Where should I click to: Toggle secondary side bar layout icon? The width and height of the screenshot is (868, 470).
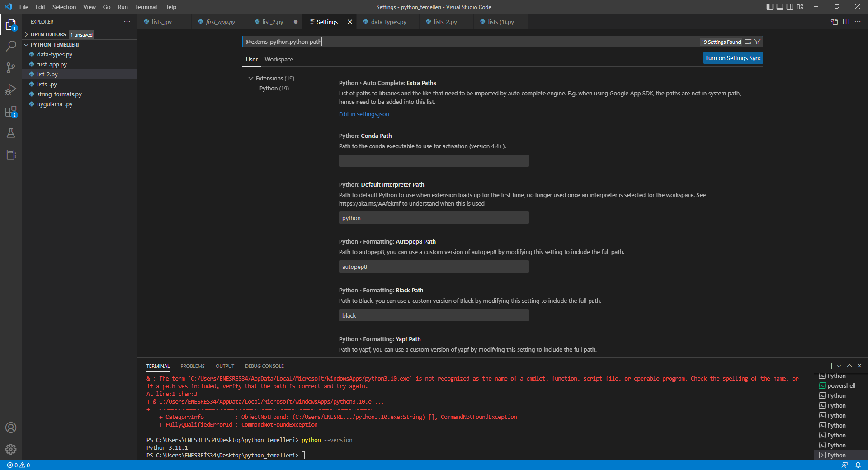point(790,7)
